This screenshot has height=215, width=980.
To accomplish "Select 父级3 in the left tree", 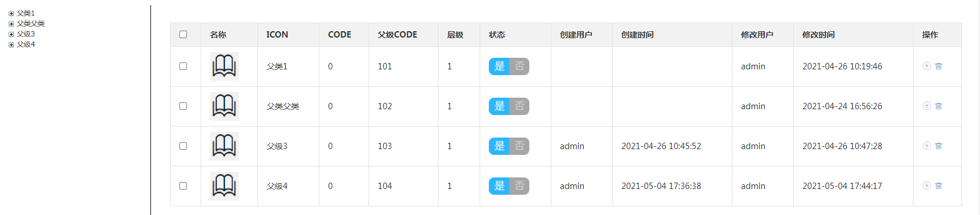I will tap(25, 34).
